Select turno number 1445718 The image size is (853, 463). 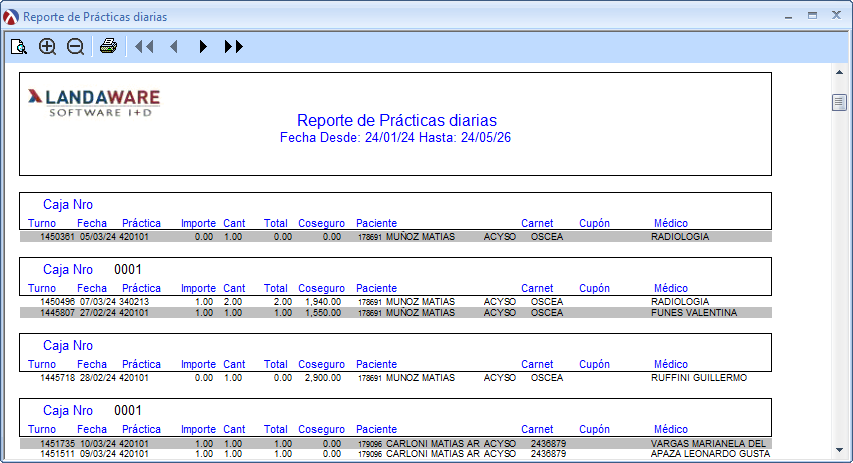pyautogui.click(x=57, y=378)
